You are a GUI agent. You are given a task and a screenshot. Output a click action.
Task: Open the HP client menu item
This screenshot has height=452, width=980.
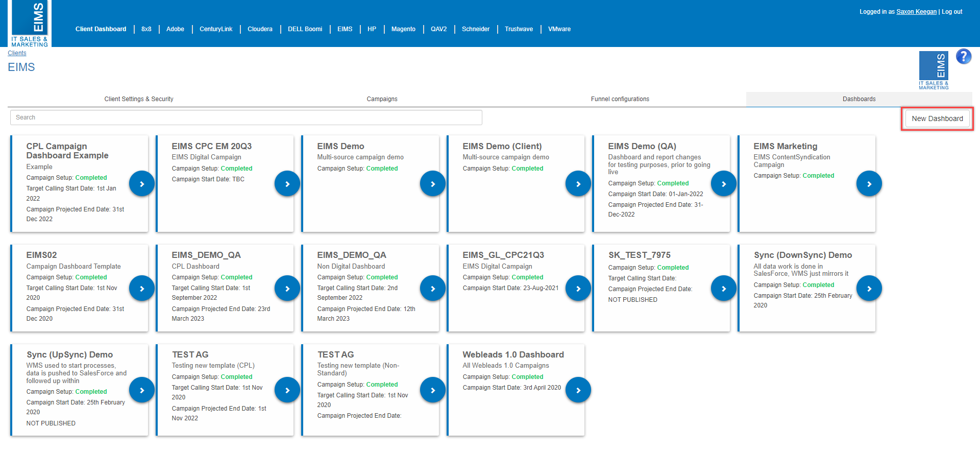pyautogui.click(x=372, y=29)
